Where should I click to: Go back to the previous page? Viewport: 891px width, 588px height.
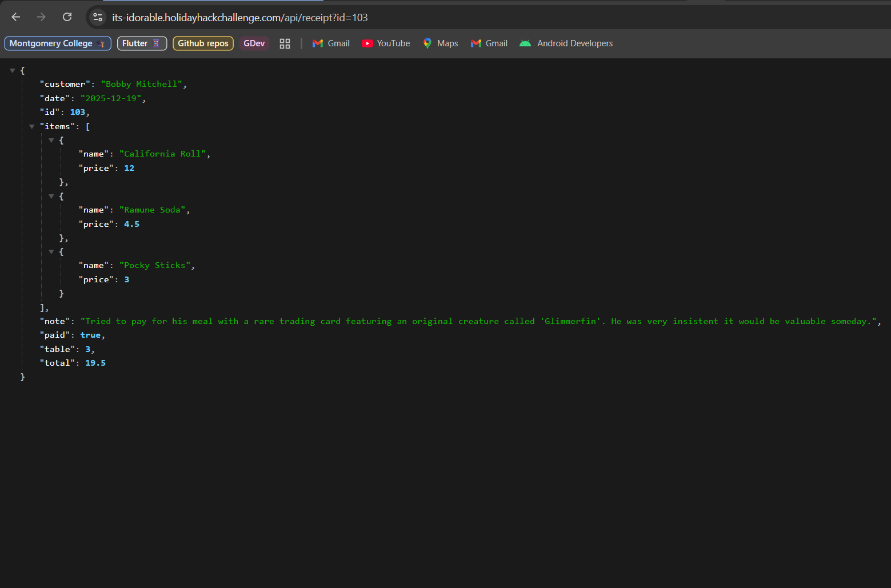point(16,17)
